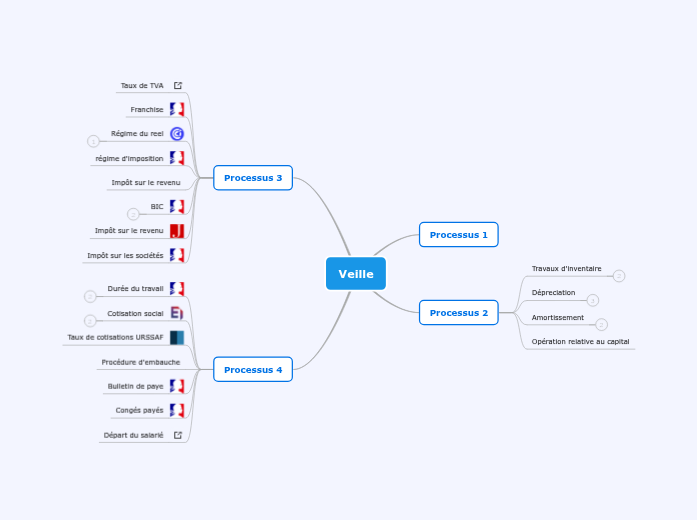Expand the Dépreciation branch using its counter circle
Viewport: 697px width, 520px height.
[592, 300]
